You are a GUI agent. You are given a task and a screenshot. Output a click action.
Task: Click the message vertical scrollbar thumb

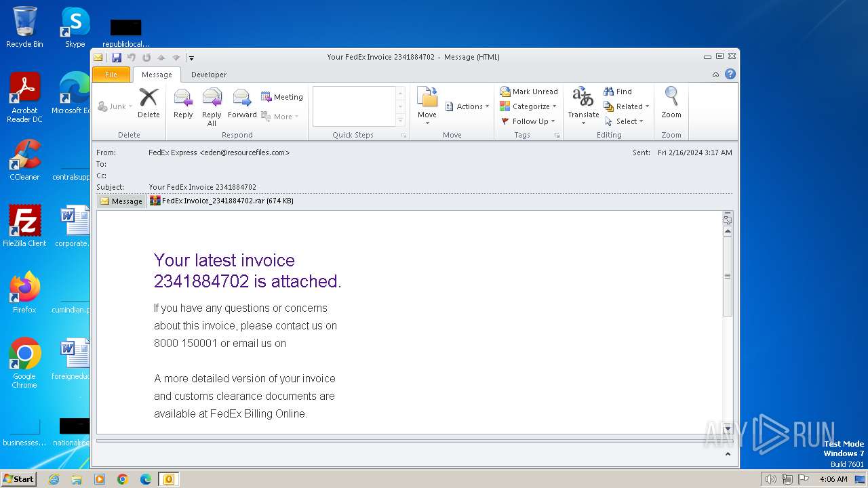(728, 276)
